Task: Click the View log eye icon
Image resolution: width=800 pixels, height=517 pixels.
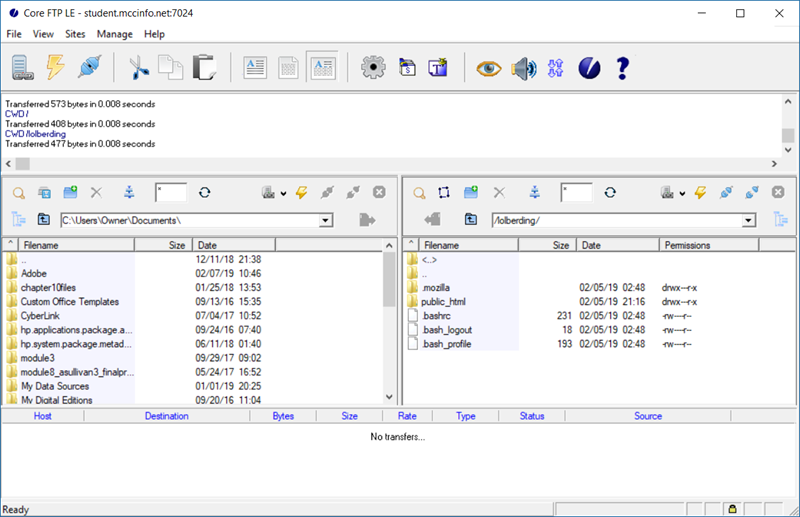Action: pyautogui.click(x=489, y=68)
